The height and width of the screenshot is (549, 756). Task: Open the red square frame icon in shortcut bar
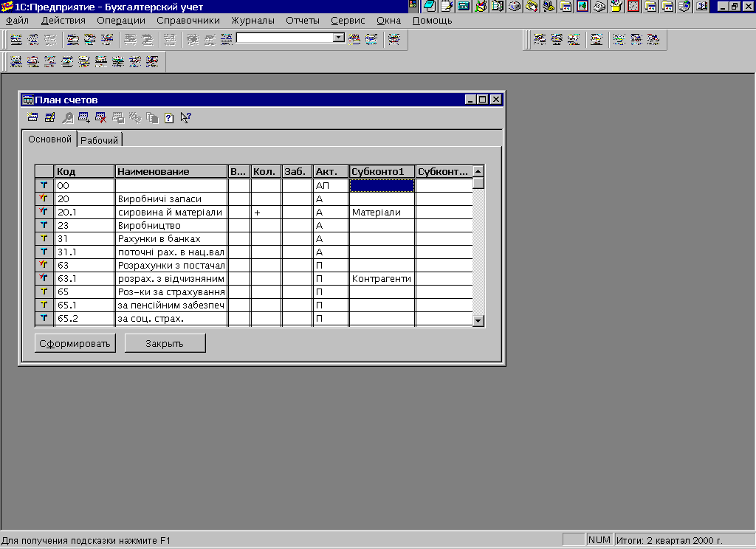(634, 6)
